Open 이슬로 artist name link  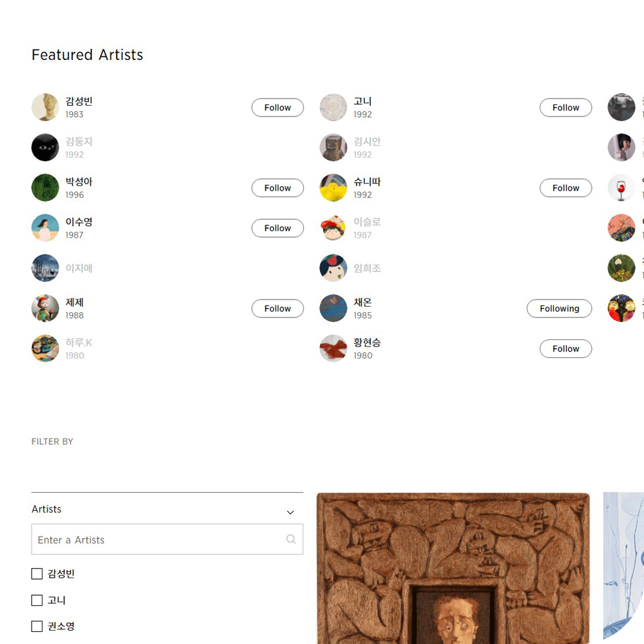click(x=367, y=222)
